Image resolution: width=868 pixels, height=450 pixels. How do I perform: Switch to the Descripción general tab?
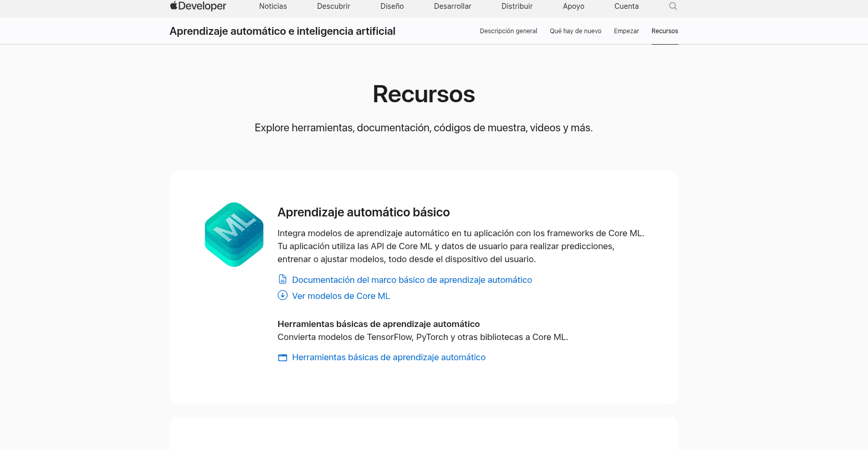(508, 31)
